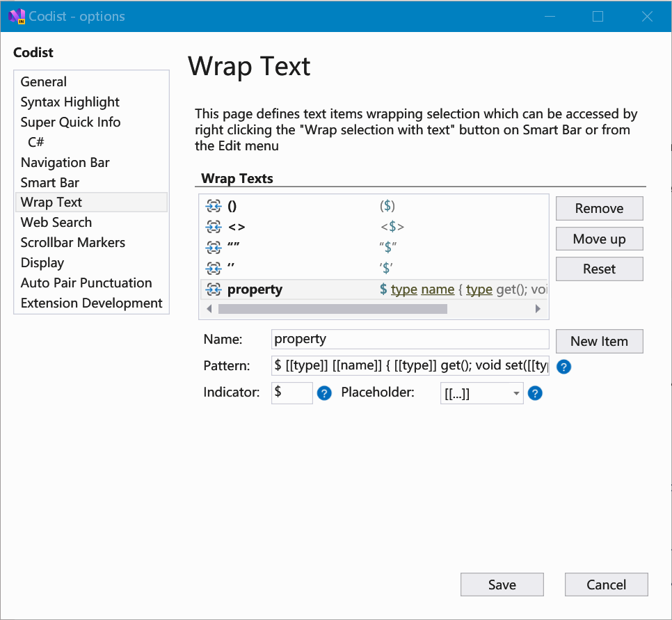The height and width of the screenshot is (620, 672).
Task: Focus the Pattern input field
Action: (x=410, y=366)
